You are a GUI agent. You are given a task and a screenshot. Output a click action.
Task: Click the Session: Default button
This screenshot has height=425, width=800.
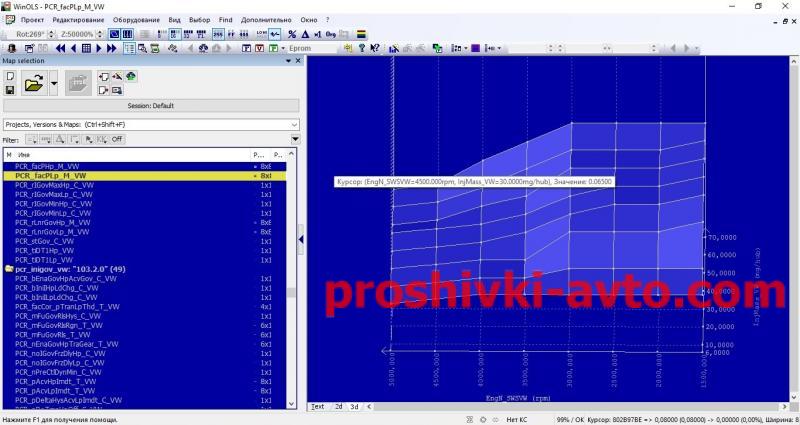pyautogui.click(x=151, y=106)
